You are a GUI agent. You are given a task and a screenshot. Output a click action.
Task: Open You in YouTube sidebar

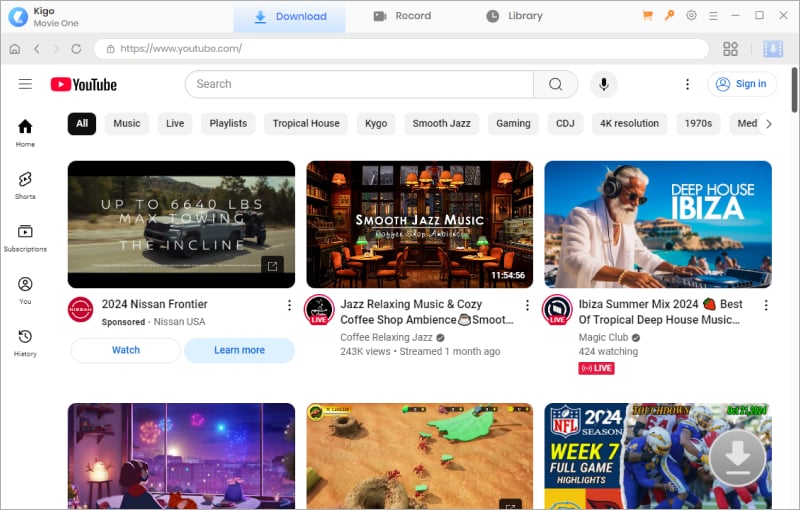click(x=25, y=291)
